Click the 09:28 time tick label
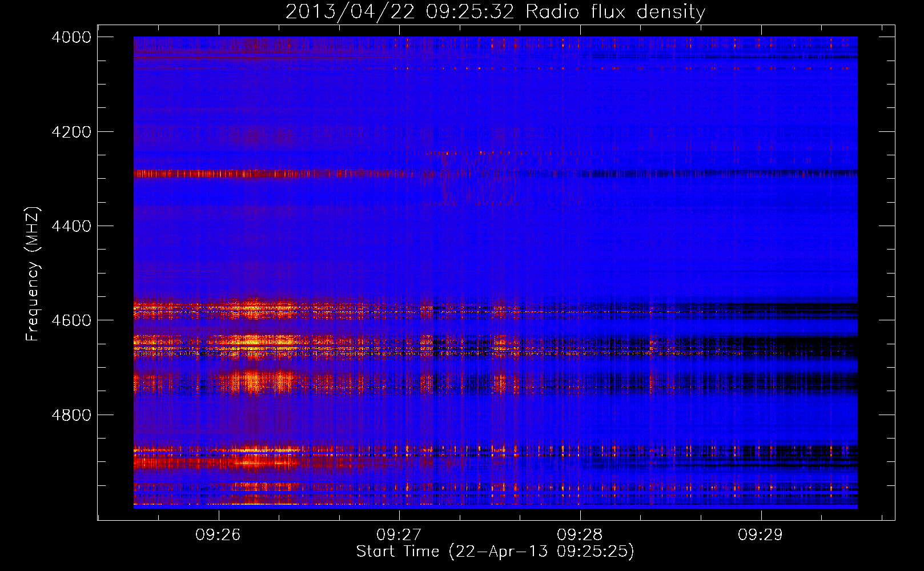 [x=580, y=535]
